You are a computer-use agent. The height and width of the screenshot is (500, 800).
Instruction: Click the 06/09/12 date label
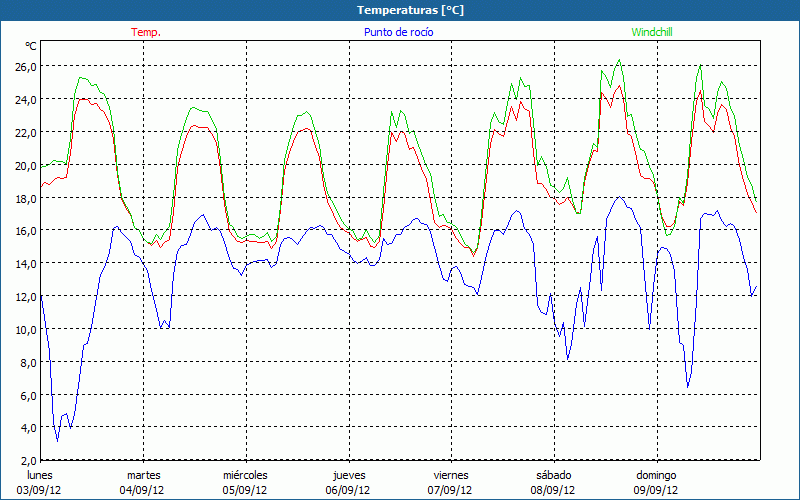coord(347,490)
